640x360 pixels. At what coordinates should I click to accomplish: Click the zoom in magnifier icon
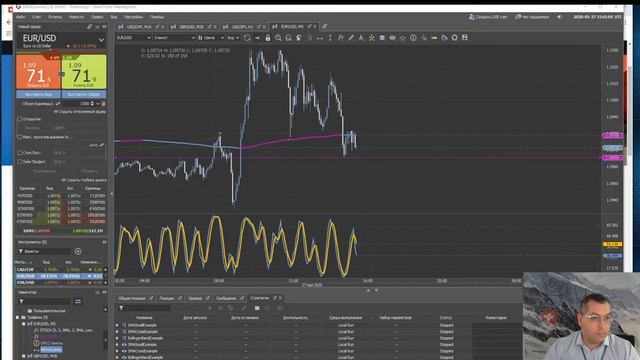(278, 38)
